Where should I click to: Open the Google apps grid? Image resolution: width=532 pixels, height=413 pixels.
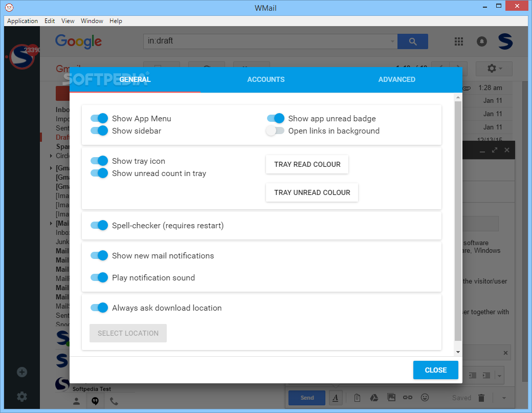[x=459, y=41]
